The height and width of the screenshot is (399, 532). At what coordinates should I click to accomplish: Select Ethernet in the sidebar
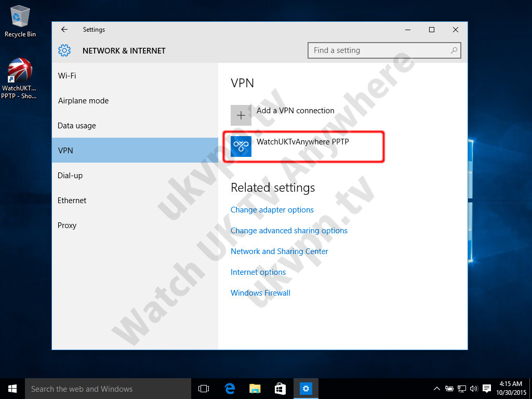tap(135, 200)
